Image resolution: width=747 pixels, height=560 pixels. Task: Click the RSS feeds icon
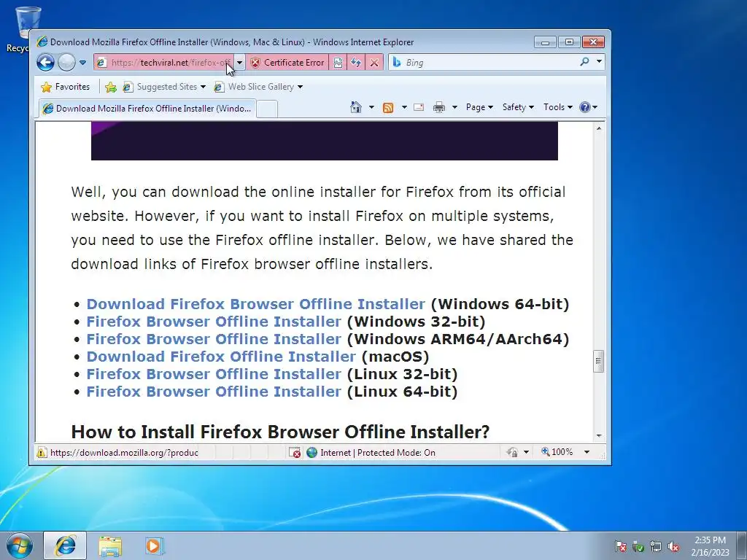click(388, 108)
